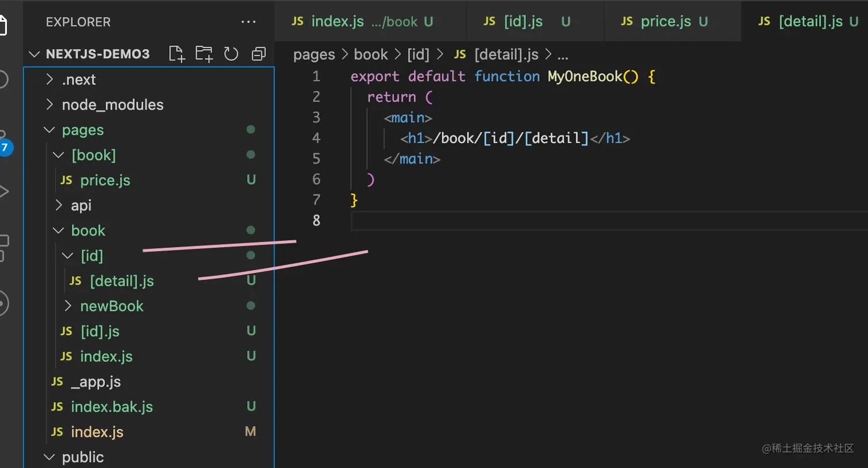Click the JS icon beside _app.js file
Image resolution: width=868 pixels, height=468 pixels.
pyautogui.click(x=57, y=381)
